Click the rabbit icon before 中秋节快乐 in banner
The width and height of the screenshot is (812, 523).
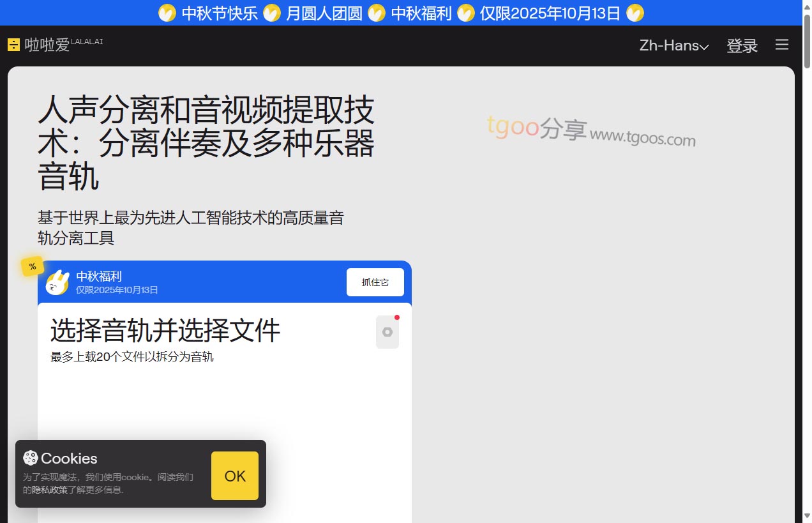click(167, 13)
